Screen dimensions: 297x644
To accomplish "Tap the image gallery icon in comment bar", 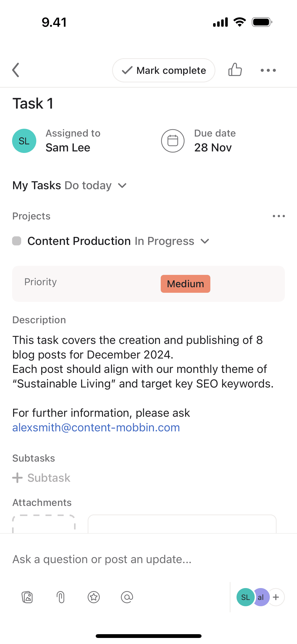I will click(27, 597).
